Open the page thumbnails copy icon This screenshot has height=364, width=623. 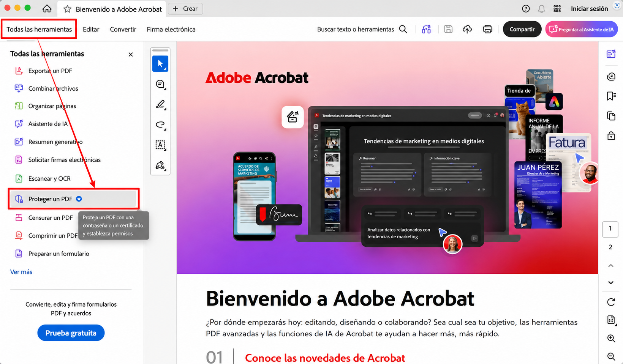pos(611,116)
